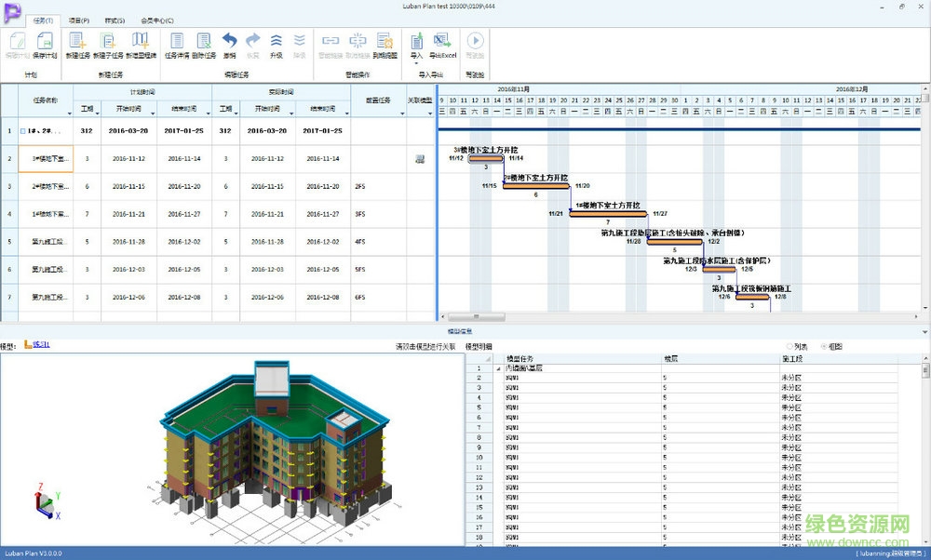Select the 列表 radio button
This screenshot has height=560, width=931.
[790, 346]
